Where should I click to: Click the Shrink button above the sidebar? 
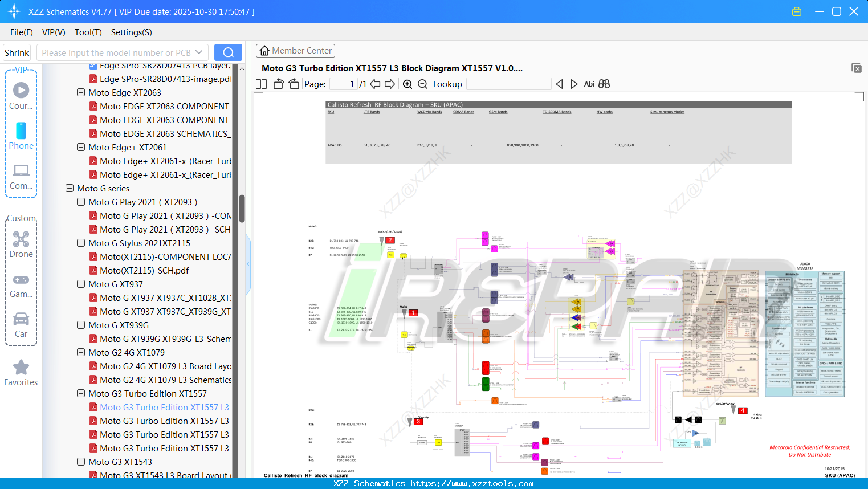[17, 52]
